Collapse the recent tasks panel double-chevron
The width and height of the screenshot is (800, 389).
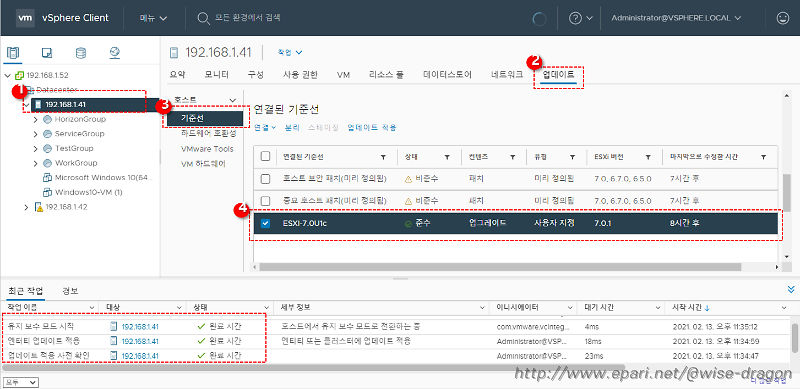click(x=791, y=289)
